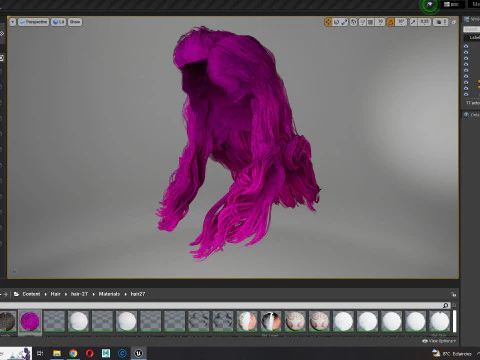The height and width of the screenshot is (360, 480).
Task: Click the Content Browser lock icon
Action: coord(454,294)
